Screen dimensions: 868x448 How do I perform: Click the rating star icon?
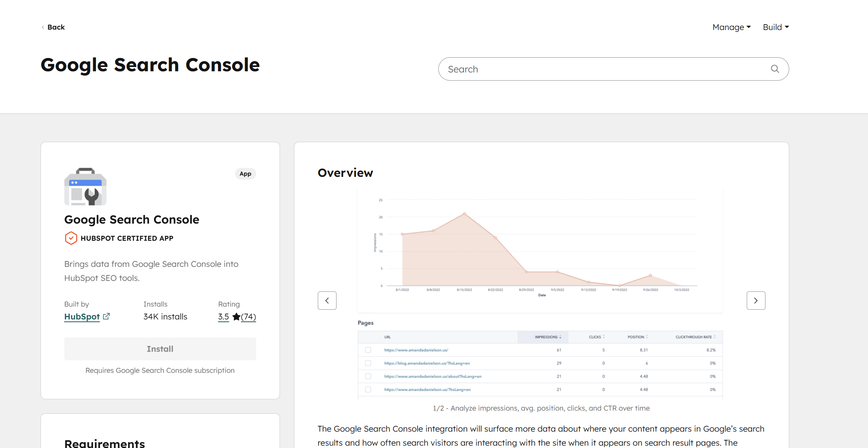(x=236, y=317)
